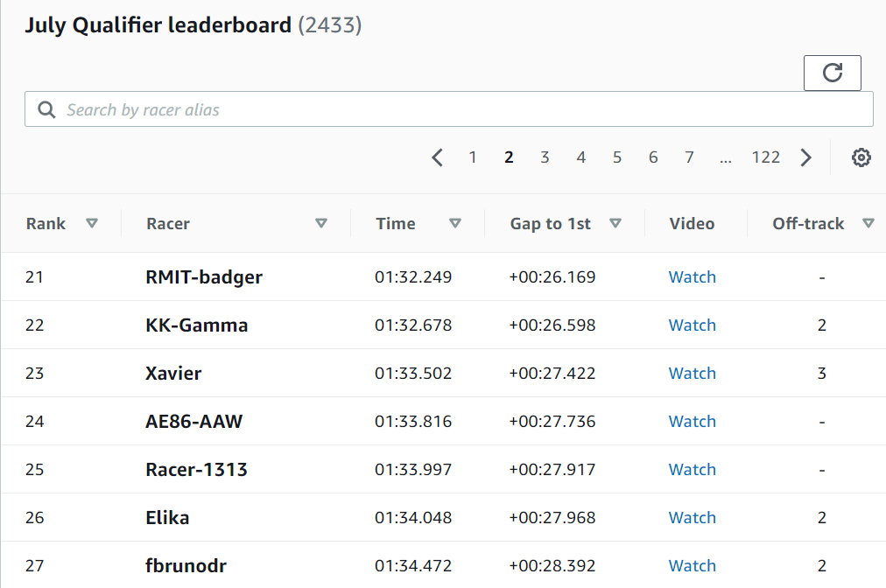Click the magnifying glass search icon
Viewport: 886px width, 588px height.
46,108
